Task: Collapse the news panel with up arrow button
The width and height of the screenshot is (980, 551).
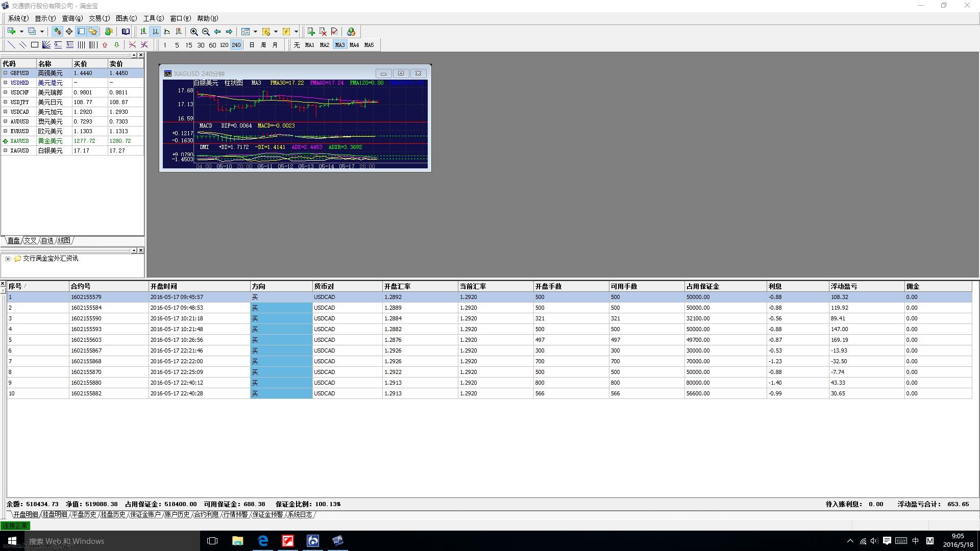Action: point(134,250)
